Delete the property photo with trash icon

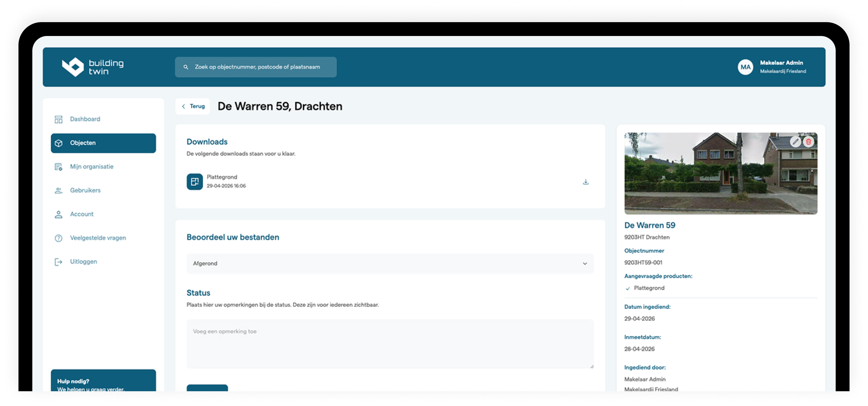808,142
